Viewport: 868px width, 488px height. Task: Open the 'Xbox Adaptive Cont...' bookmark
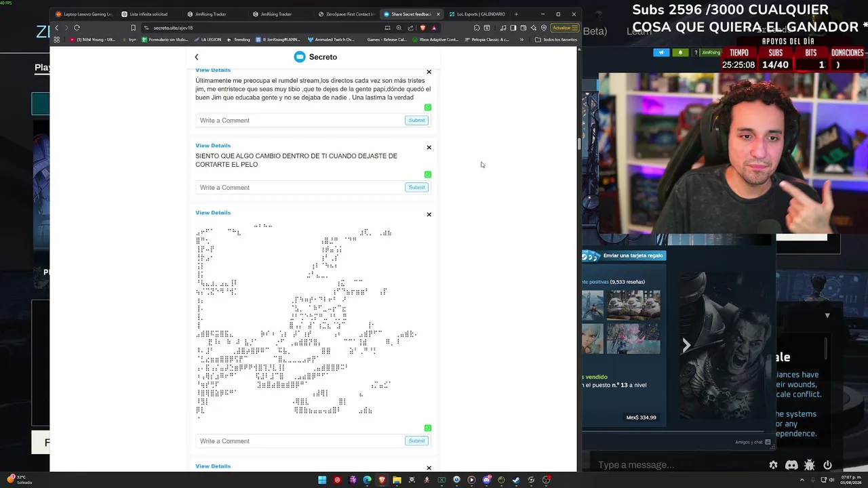(x=435, y=39)
